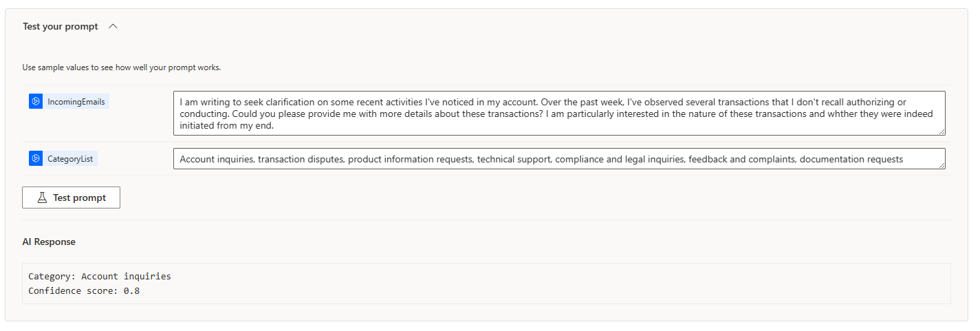Select the CategoryList variable label
Viewport: 980px width, 331px height.
72,159
